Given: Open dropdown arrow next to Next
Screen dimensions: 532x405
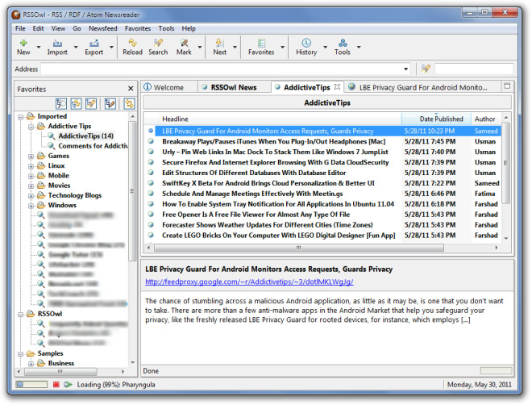Looking at the screenshot, I should pos(235,47).
